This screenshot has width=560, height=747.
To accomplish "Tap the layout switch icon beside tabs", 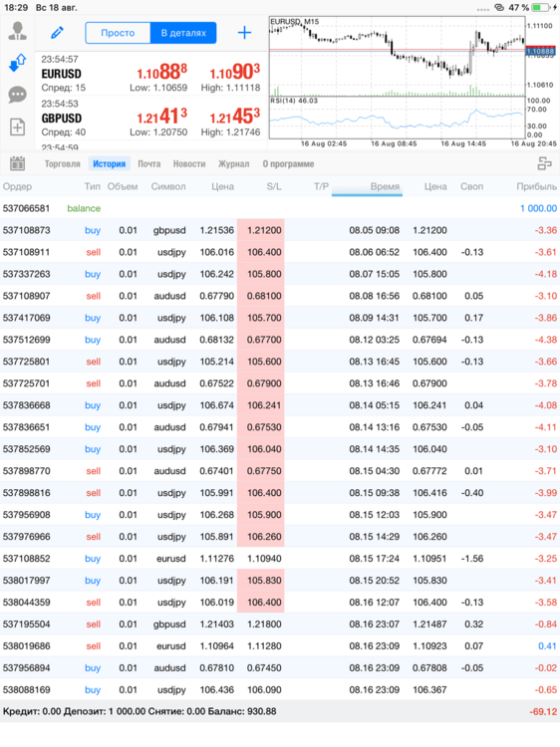I will pyautogui.click(x=544, y=163).
